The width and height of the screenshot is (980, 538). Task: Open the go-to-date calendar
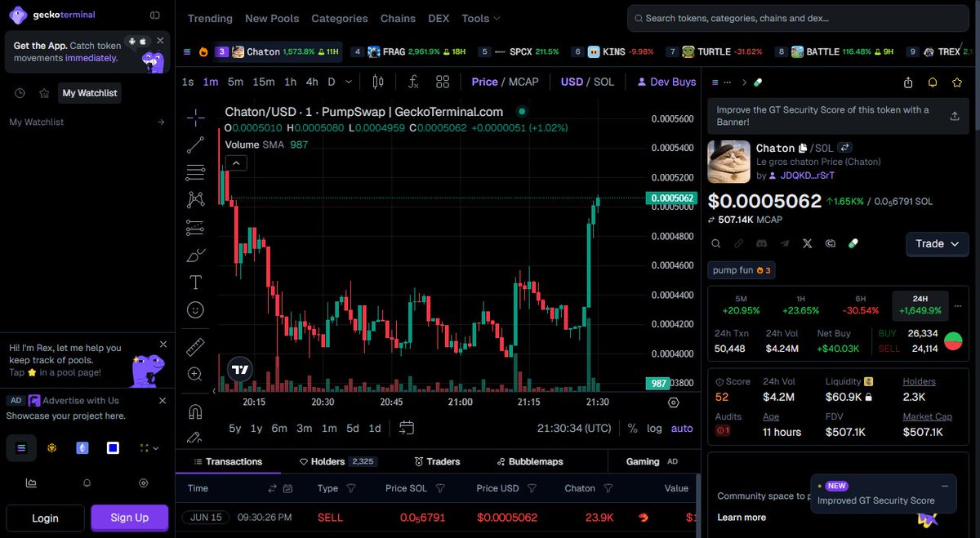(407, 428)
